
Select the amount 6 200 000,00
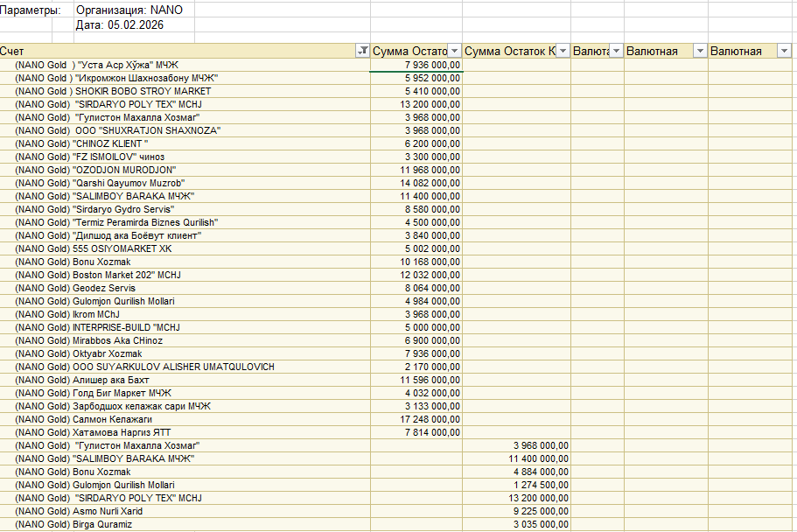tap(416, 143)
